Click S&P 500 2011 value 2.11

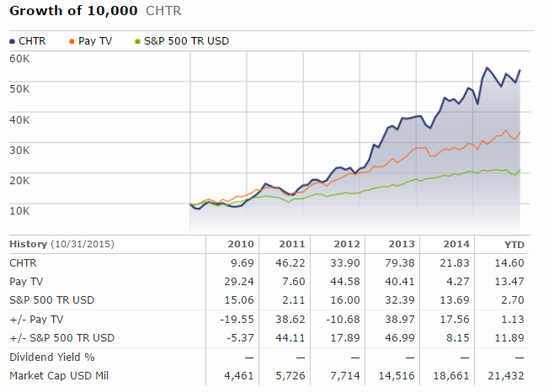(x=294, y=300)
